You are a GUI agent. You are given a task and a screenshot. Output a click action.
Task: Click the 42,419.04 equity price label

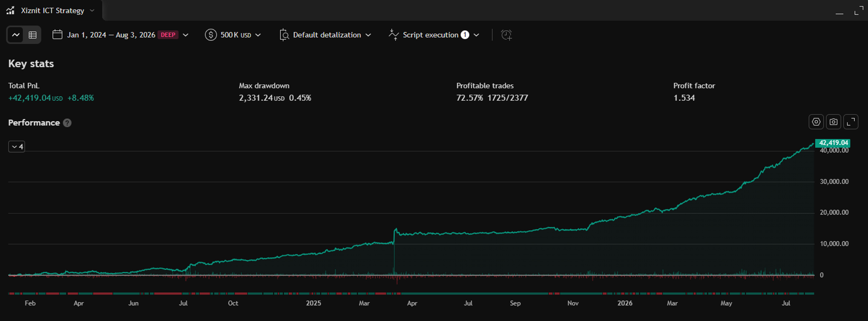pyautogui.click(x=833, y=143)
